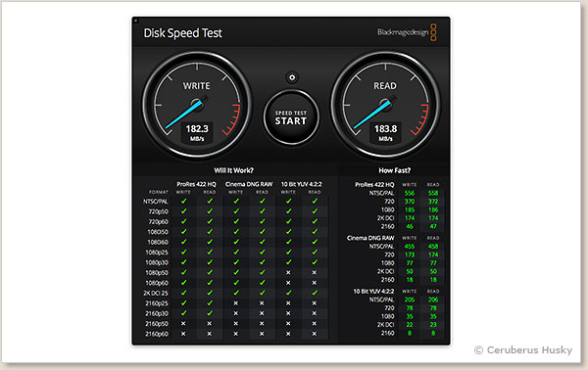Click the 2160p50 format row label
The width and height of the screenshot is (588, 370).
pyautogui.click(x=157, y=324)
